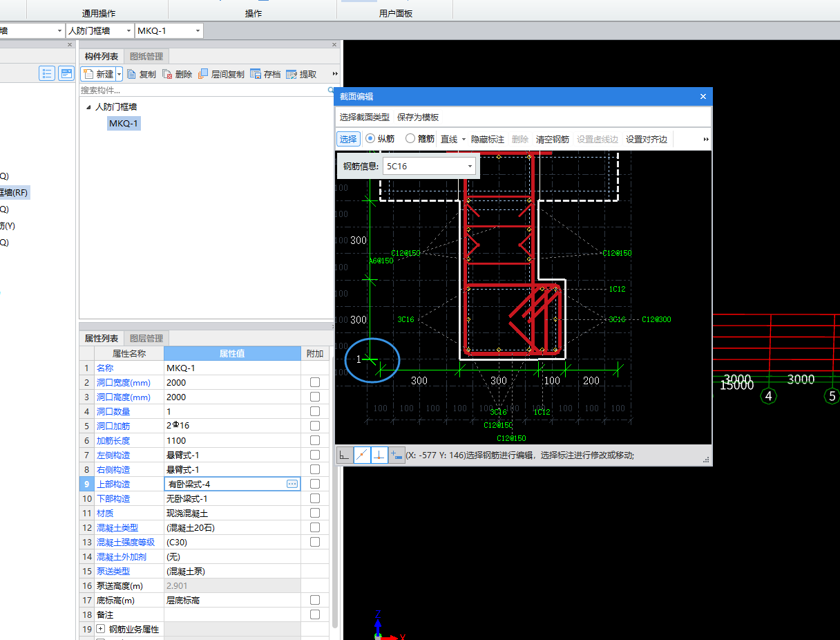Click 复制 (Copy) component icon
This screenshot has width=840, height=640.
coord(142,74)
